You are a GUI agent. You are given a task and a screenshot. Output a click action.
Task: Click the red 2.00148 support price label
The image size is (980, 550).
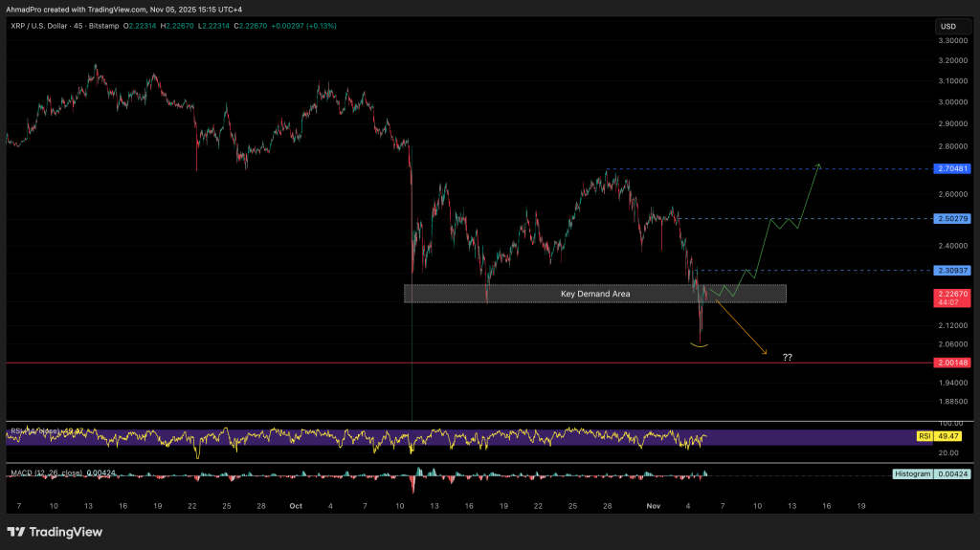click(951, 363)
